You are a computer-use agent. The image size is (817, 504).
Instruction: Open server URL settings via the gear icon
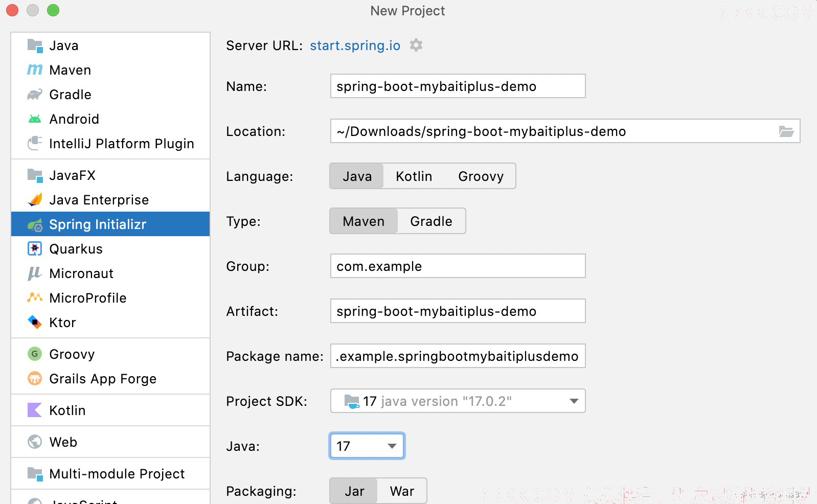416,45
